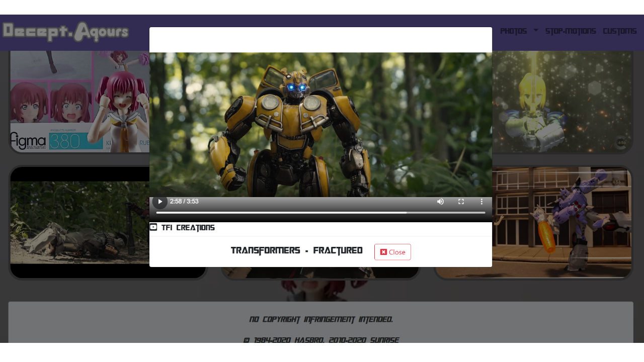Click the YouTube icon beside TFI Creations
This screenshot has height=362, width=644.
[x=153, y=227]
